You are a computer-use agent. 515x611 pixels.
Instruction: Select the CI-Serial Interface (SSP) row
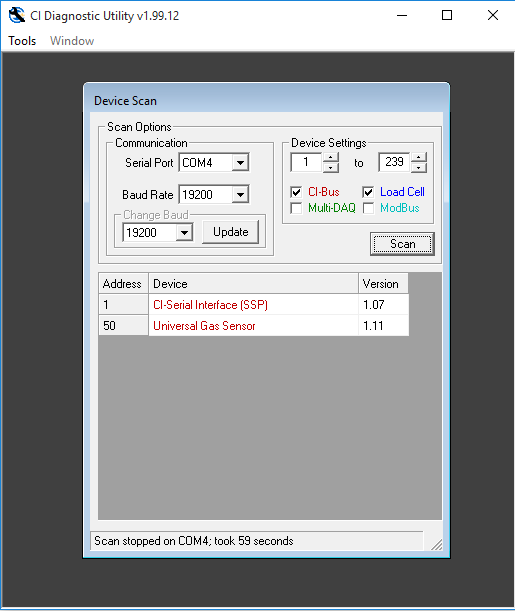(x=254, y=304)
